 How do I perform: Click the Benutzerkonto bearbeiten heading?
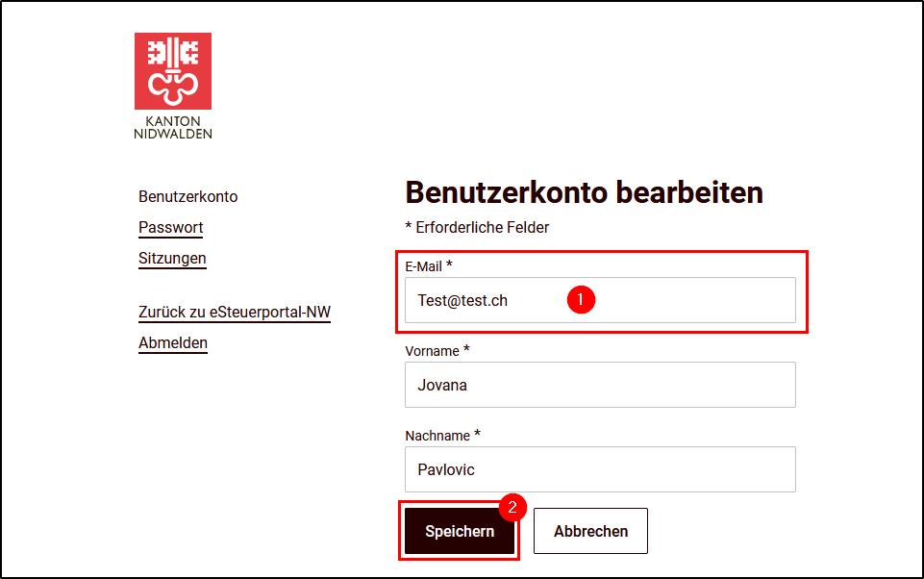click(584, 192)
